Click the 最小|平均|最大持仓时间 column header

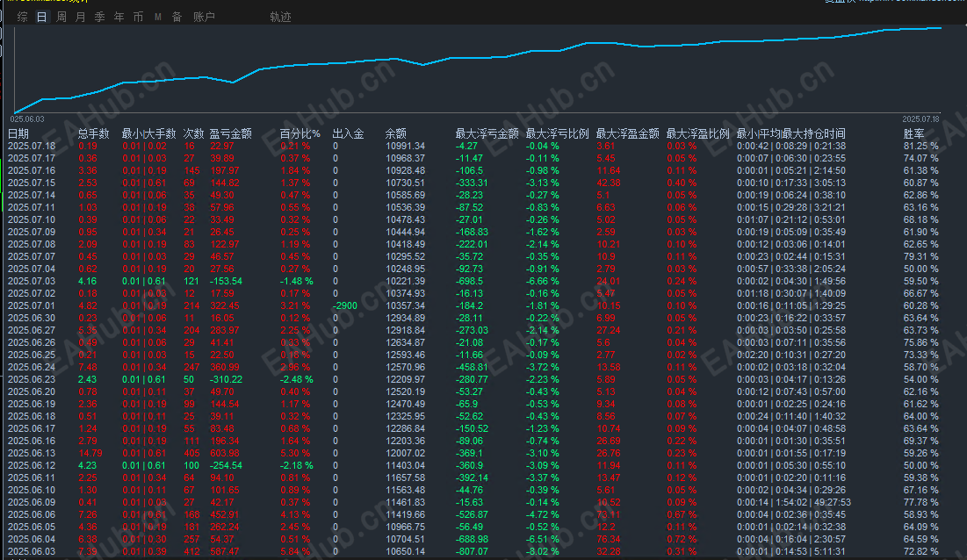click(790, 133)
